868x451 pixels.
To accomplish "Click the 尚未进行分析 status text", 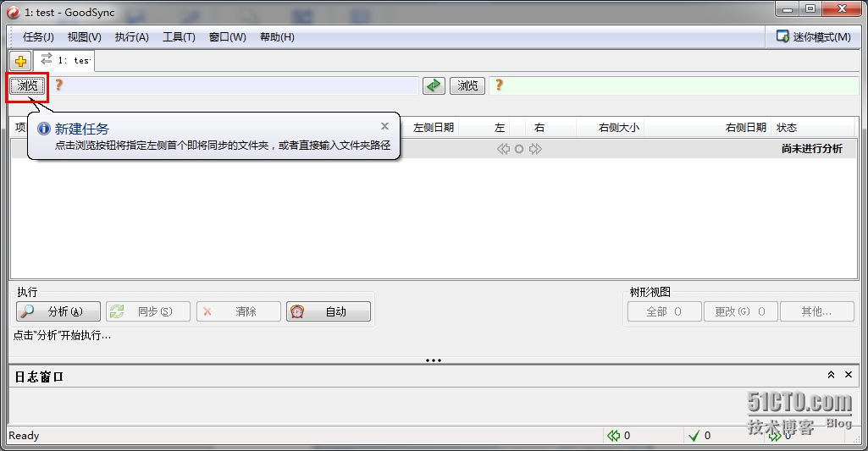I will click(x=811, y=149).
